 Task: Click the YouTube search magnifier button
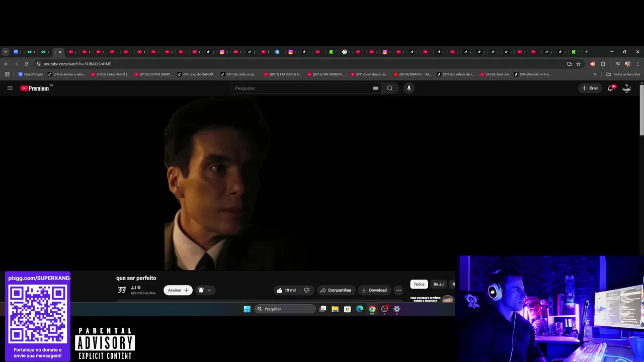389,88
